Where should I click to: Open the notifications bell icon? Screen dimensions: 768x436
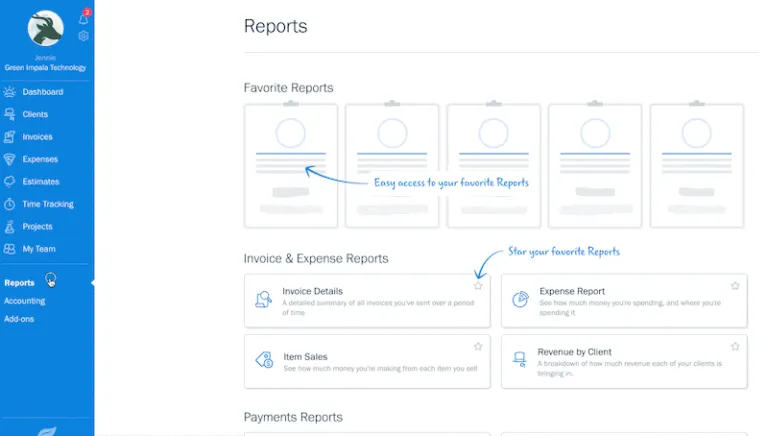tap(83, 18)
